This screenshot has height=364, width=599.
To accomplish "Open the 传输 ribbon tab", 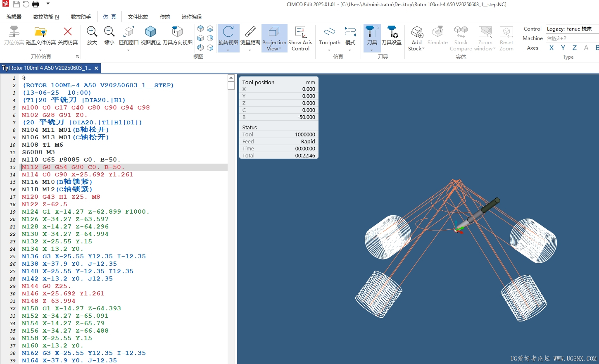I will (x=165, y=17).
